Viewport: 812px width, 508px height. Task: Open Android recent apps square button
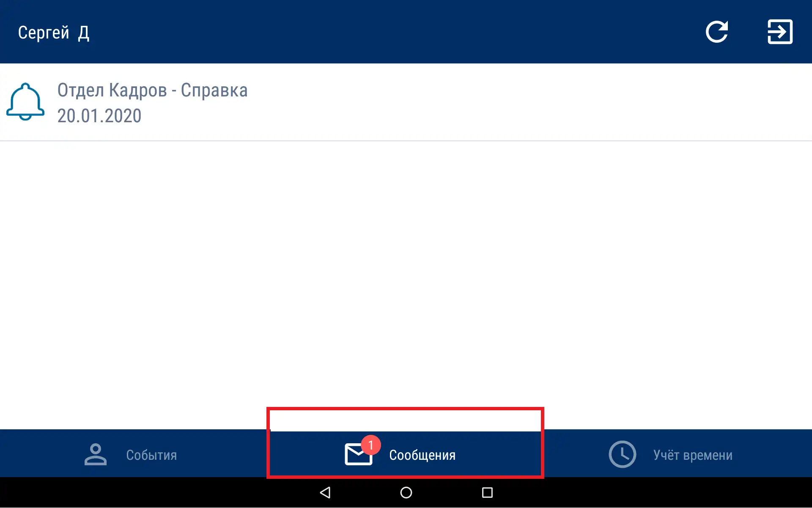[487, 492]
